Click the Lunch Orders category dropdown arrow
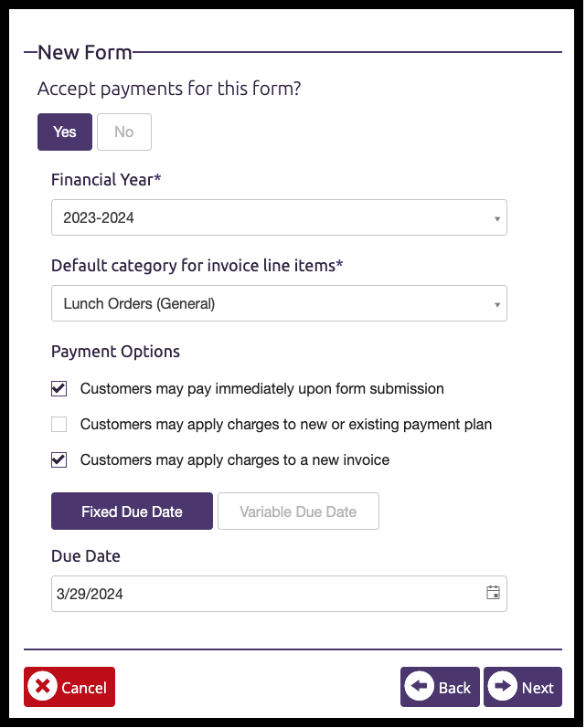Viewport: 586px width, 728px height. (x=496, y=304)
